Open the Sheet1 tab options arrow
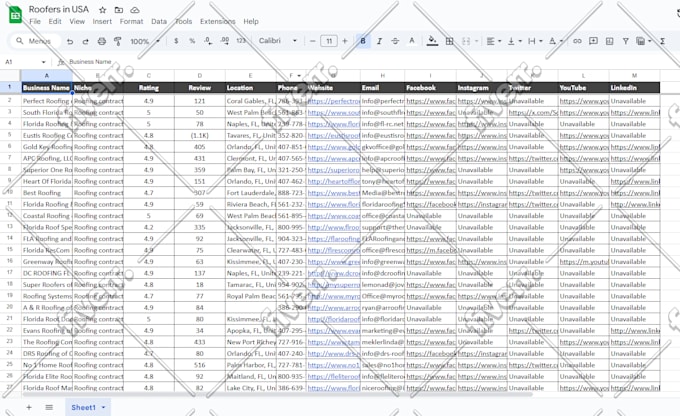The height and width of the screenshot is (416, 680). 103,407
